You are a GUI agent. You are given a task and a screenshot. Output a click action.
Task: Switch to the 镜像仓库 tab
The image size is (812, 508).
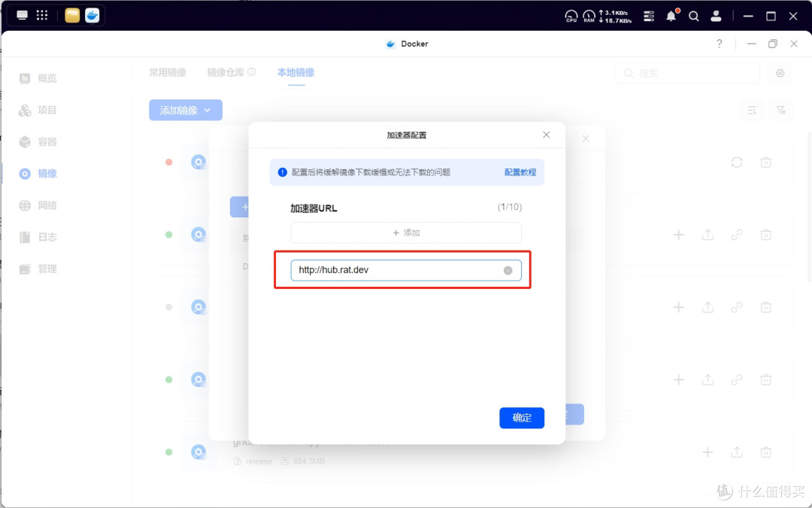[226, 72]
